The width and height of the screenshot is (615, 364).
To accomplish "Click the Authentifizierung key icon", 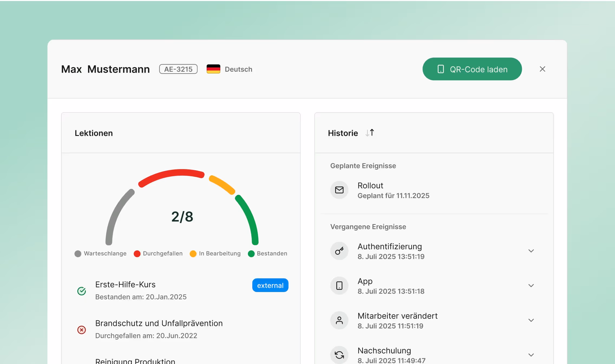I will coord(339,251).
